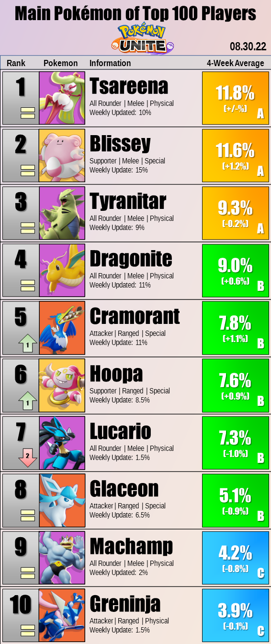Screen dimensions: 271x644
Task: Select Blissey's portrait image
Action: [62, 155]
